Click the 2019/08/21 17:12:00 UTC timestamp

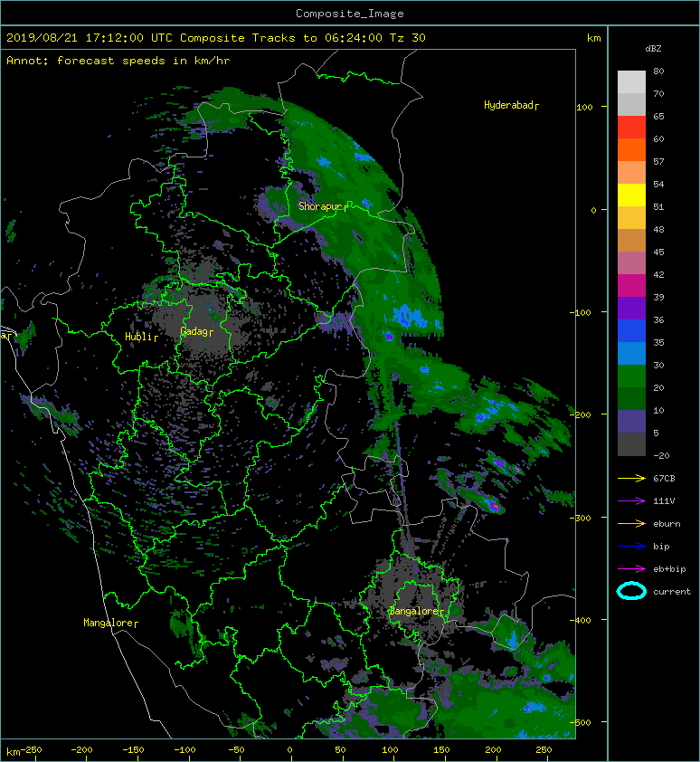tap(89, 37)
